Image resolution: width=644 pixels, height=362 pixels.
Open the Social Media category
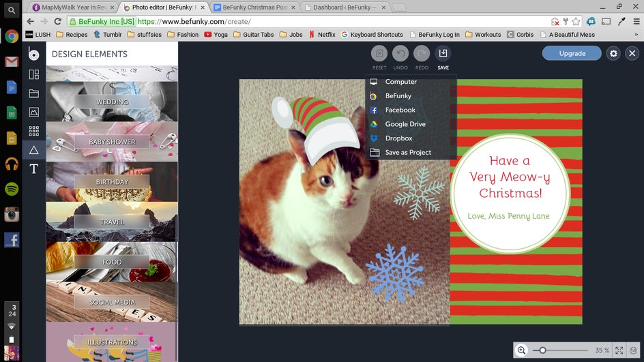pyautogui.click(x=112, y=301)
